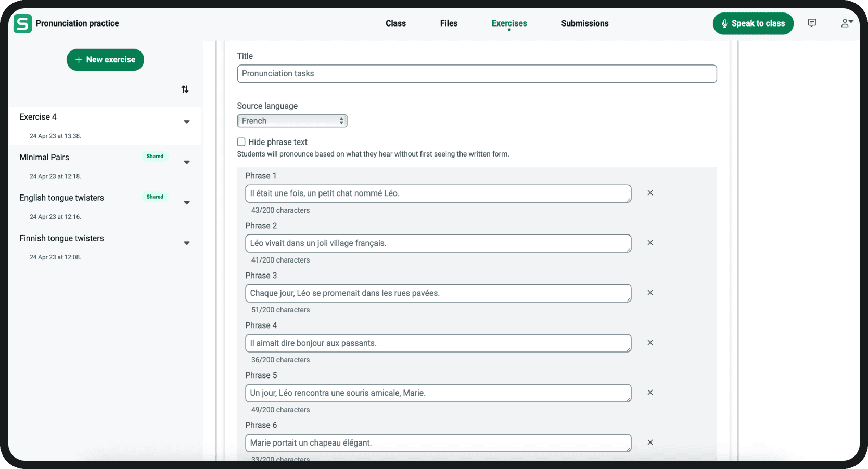Remove Phrase 5 with its X icon
This screenshot has width=868, height=469.
click(x=650, y=393)
